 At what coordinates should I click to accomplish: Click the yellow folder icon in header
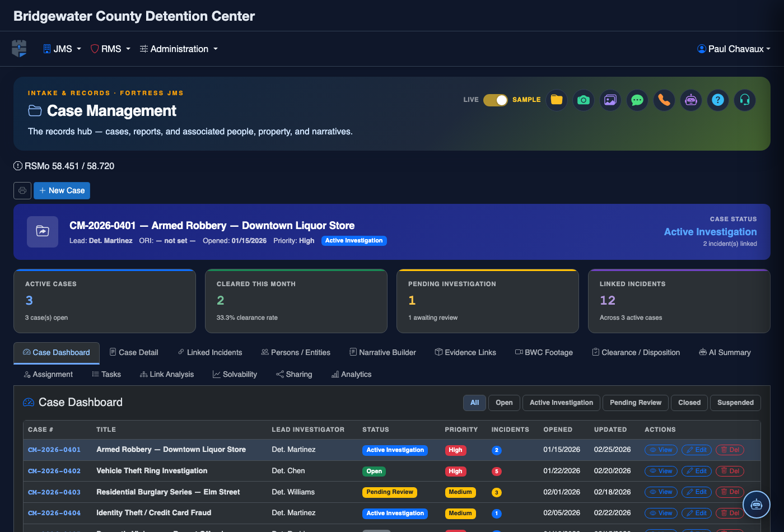pos(557,100)
